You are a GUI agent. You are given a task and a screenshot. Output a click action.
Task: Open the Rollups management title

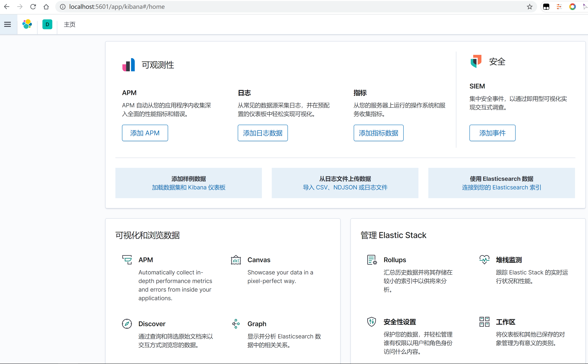395,260
